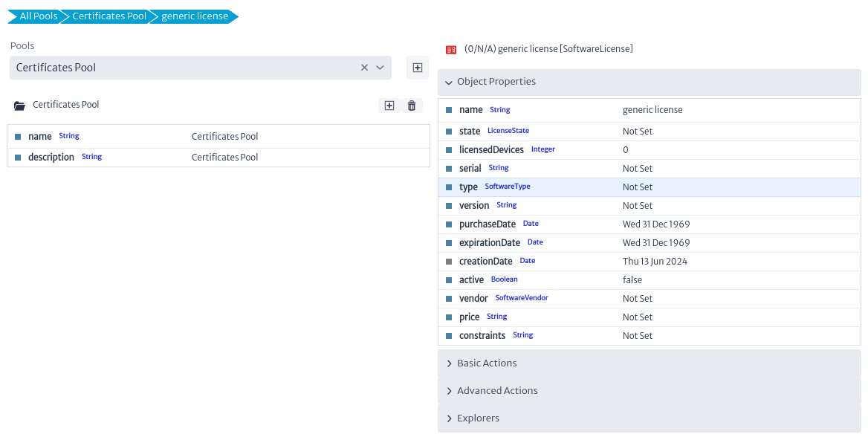Click square icon beside state property
The image size is (868, 440).
point(449,132)
